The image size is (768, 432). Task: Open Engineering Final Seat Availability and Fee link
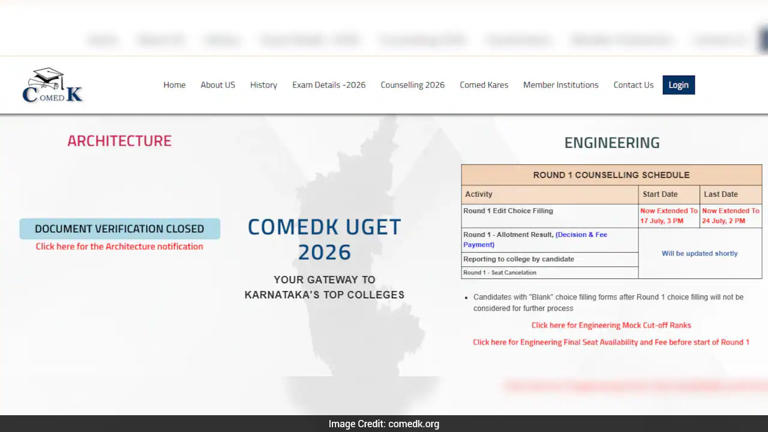(x=611, y=342)
